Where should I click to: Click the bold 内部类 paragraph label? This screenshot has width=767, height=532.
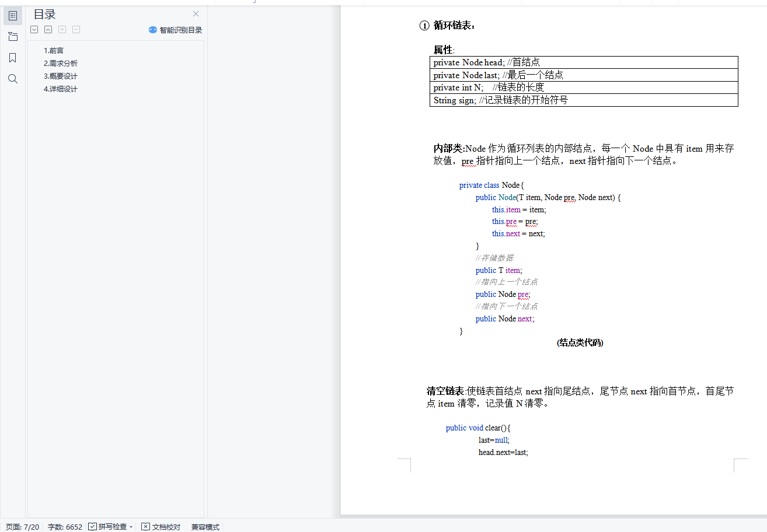(448, 149)
